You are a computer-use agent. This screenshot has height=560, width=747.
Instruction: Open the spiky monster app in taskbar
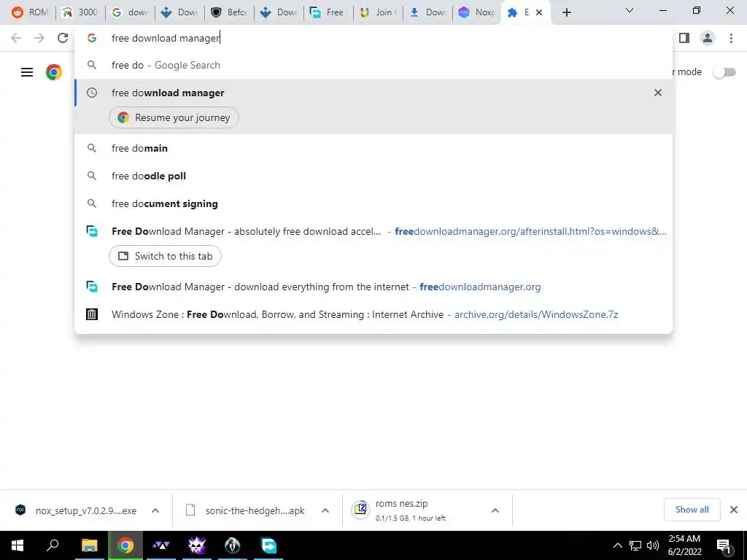[196, 545]
